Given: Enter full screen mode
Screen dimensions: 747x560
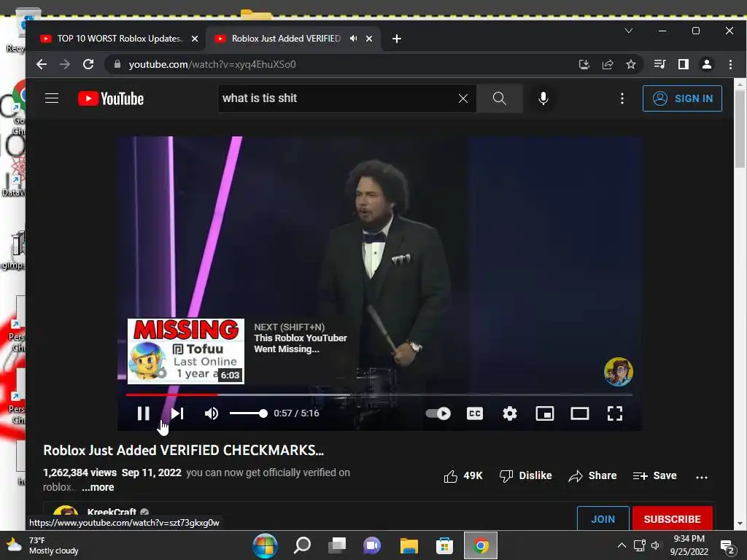Looking at the screenshot, I should [614, 413].
